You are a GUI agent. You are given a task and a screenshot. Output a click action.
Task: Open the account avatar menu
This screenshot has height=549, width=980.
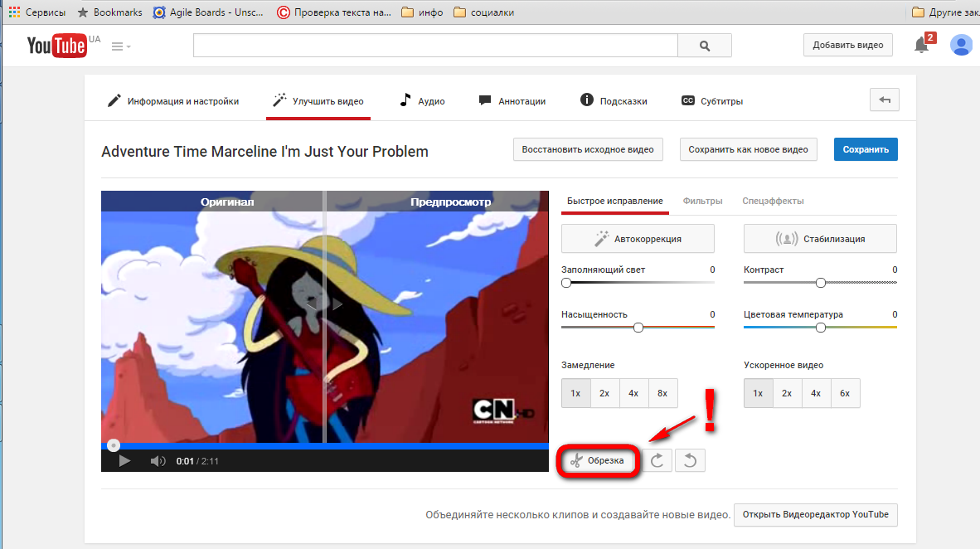(x=961, y=45)
